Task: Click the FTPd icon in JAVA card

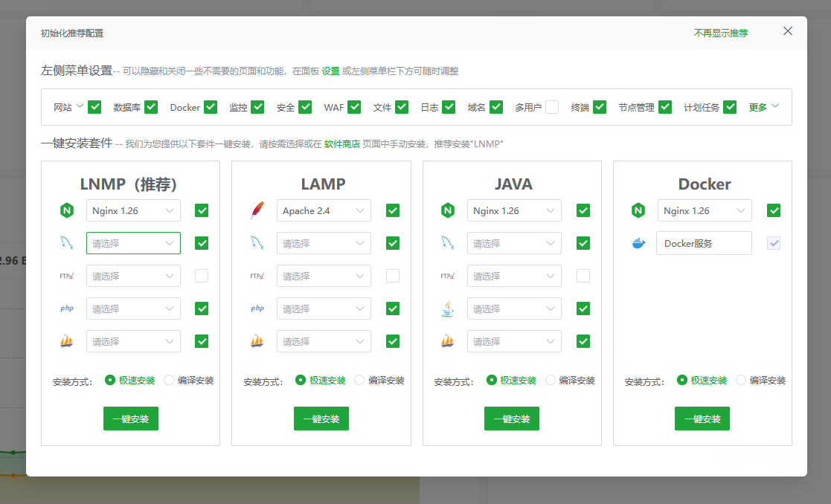Action: tap(448, 276)
